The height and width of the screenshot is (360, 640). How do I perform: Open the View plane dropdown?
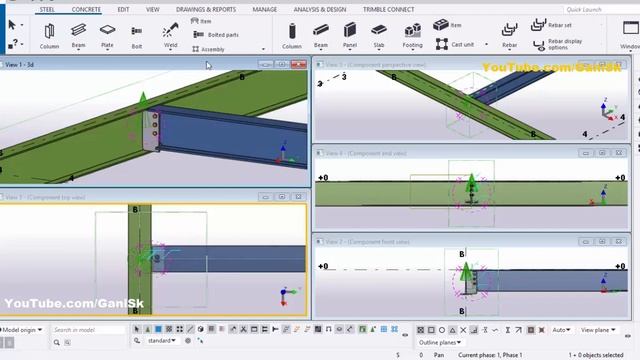point(598,330)
